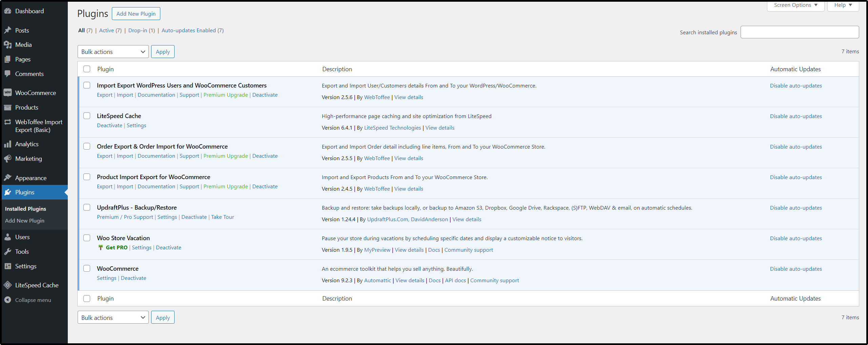Toggle the select-all checkbox in table footer
Viewport: 868px width, 345px height.
[x=87, y=299]
